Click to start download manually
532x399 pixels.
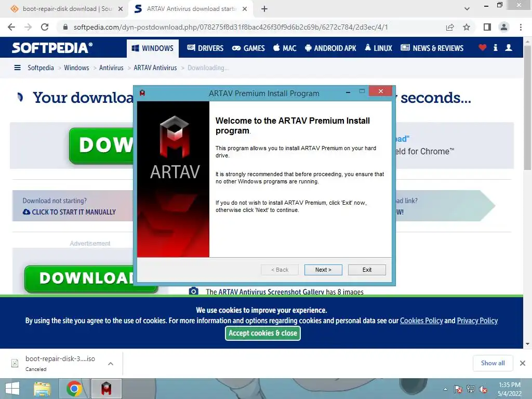(69, 212)
